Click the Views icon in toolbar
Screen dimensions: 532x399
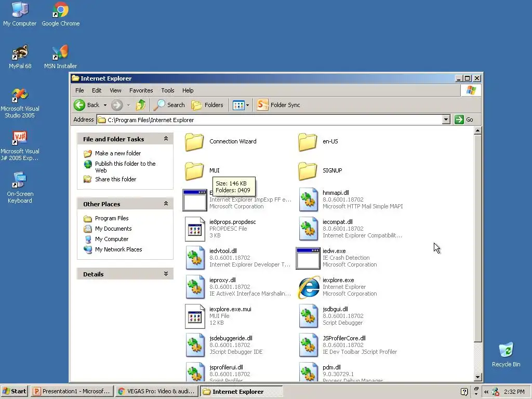(238, 105)
